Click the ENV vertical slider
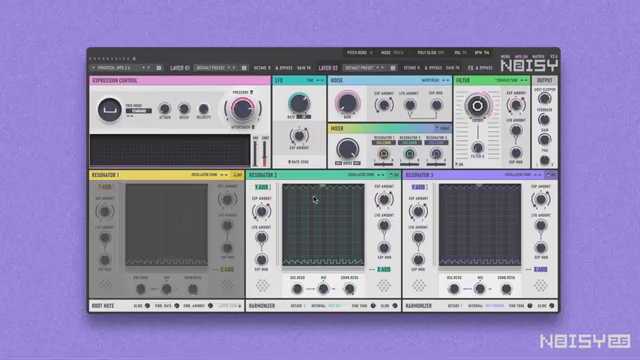The image size is (640, 360). pyautogui.click(x=256, y=153)
